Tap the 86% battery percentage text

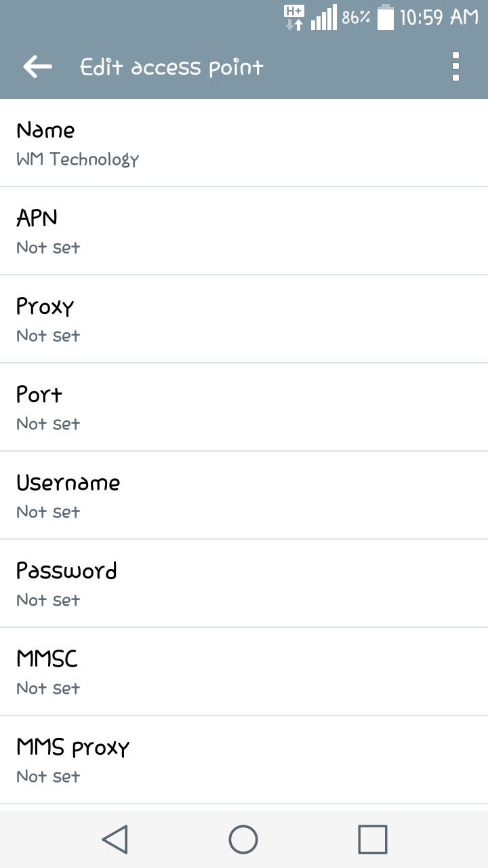tap(356, 18)
